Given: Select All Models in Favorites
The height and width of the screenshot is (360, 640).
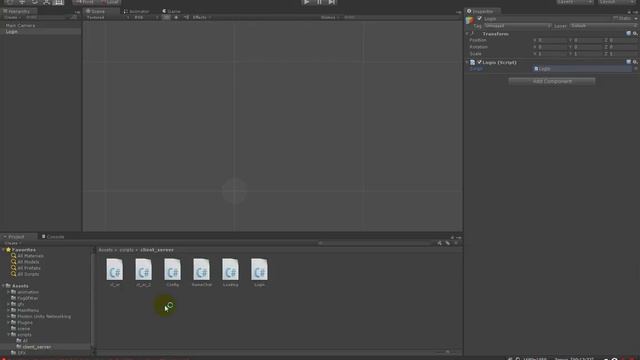Looking at the screenshot, I should (28, 262).
